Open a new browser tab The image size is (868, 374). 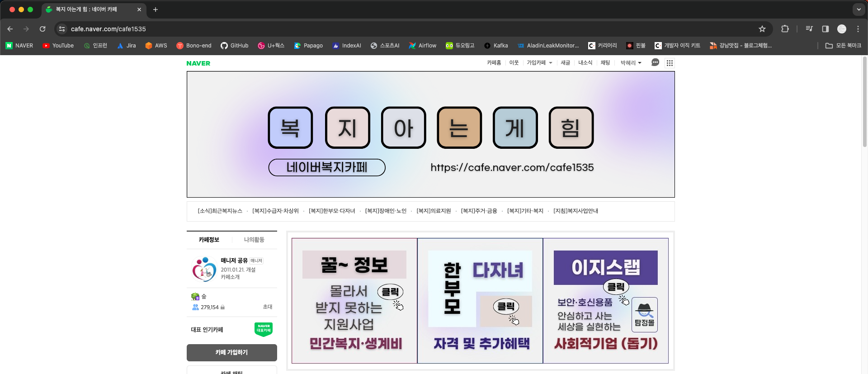pos(156,9)
